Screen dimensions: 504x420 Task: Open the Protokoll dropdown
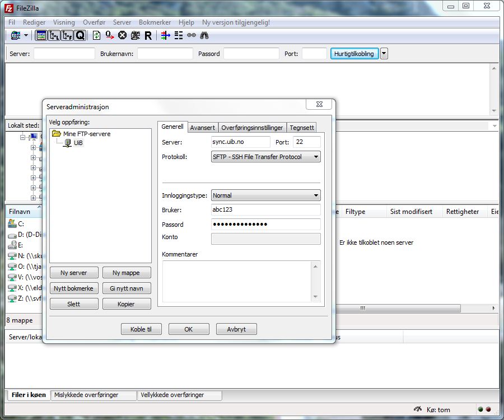pyautogui.click(x=265, y=157)
